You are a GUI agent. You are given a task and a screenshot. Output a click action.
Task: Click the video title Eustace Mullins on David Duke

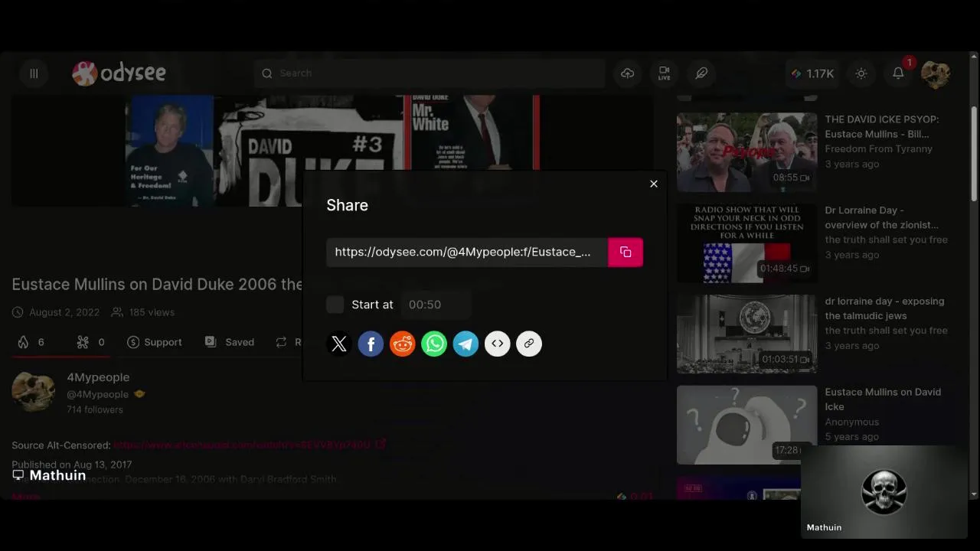pyautogui.click(x=157, y=285)
